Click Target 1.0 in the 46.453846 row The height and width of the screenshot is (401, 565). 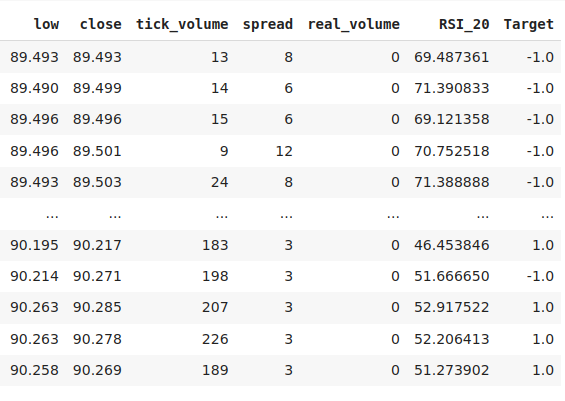tap(543, 245)
